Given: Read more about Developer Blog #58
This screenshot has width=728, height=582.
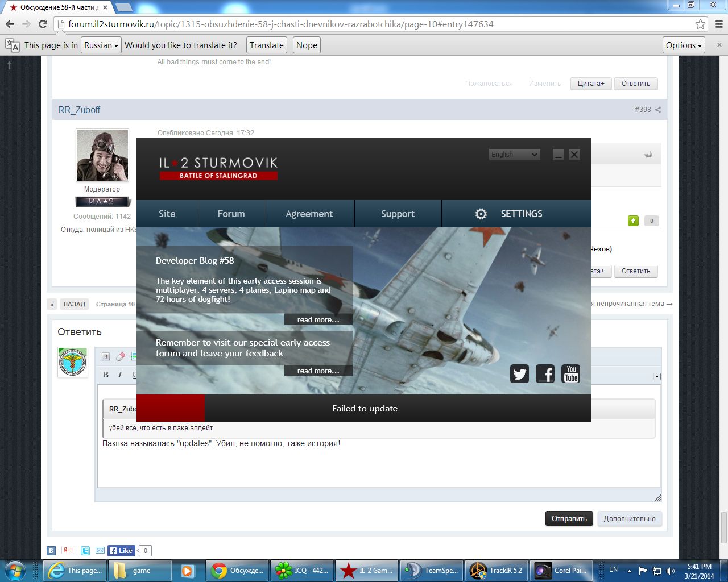Looking at the screenshot, I should pyautogui.click(x=318, y=319).
